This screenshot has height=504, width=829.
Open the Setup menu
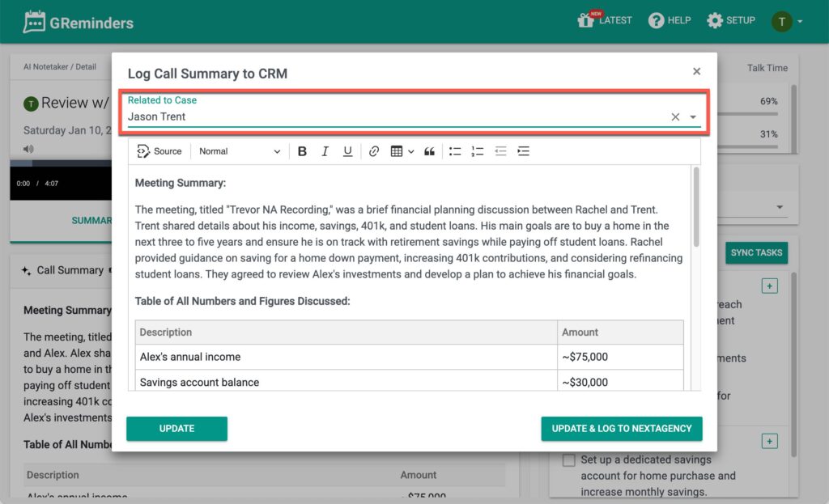pyautogui.click(x=731, y=21)
